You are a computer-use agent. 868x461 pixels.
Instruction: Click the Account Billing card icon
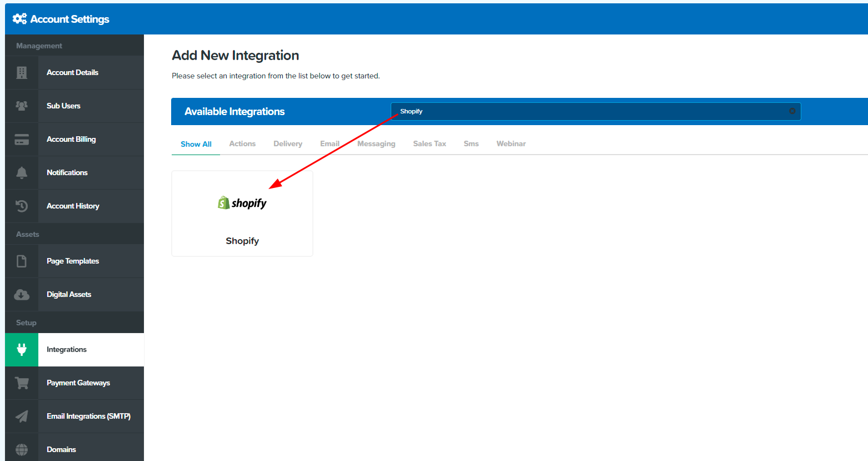tap(22, 139)
